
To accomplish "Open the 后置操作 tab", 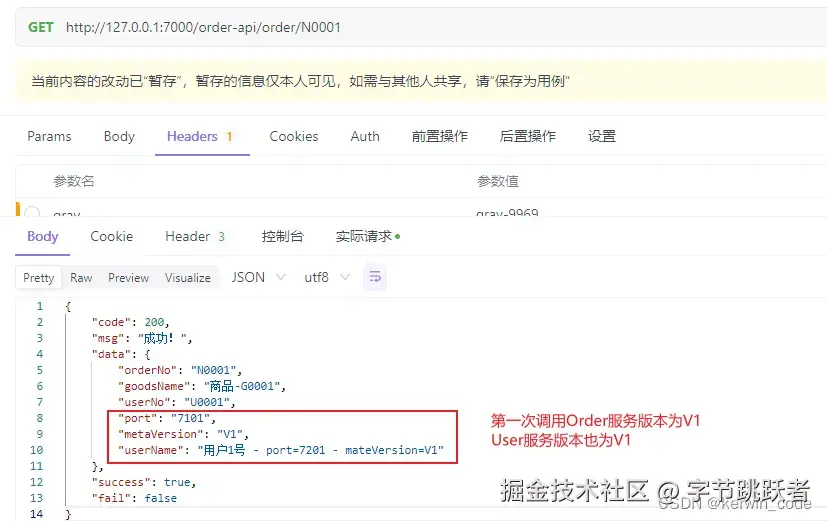I will (527, 136).
